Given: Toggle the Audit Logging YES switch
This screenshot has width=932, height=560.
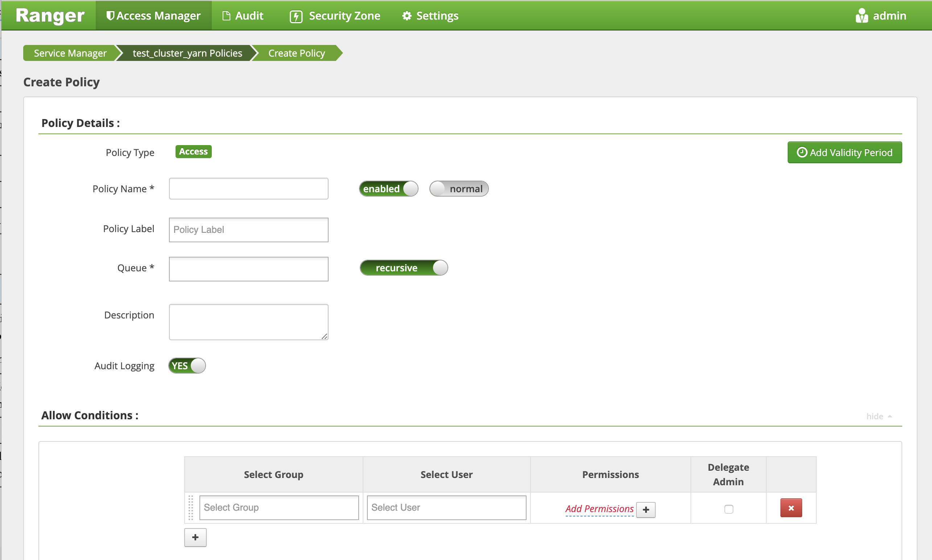Looking at the screenshot, I should tap(187, 366).
